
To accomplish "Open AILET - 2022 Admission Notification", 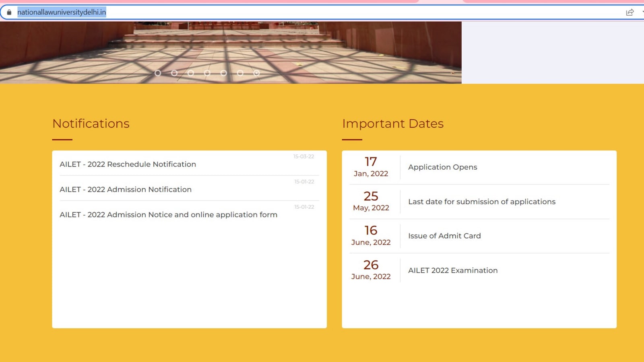I will 126,189.
